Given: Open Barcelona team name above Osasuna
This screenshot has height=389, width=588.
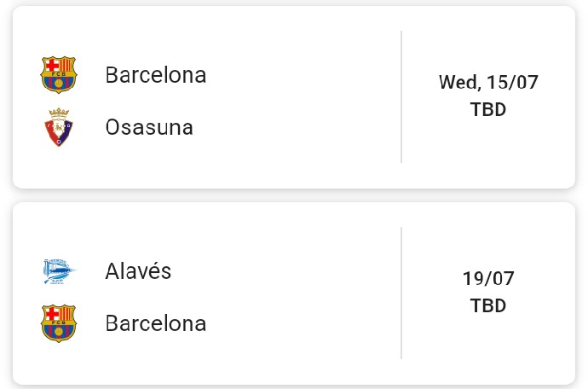Looking at the screenshot, I should [156, 75].
